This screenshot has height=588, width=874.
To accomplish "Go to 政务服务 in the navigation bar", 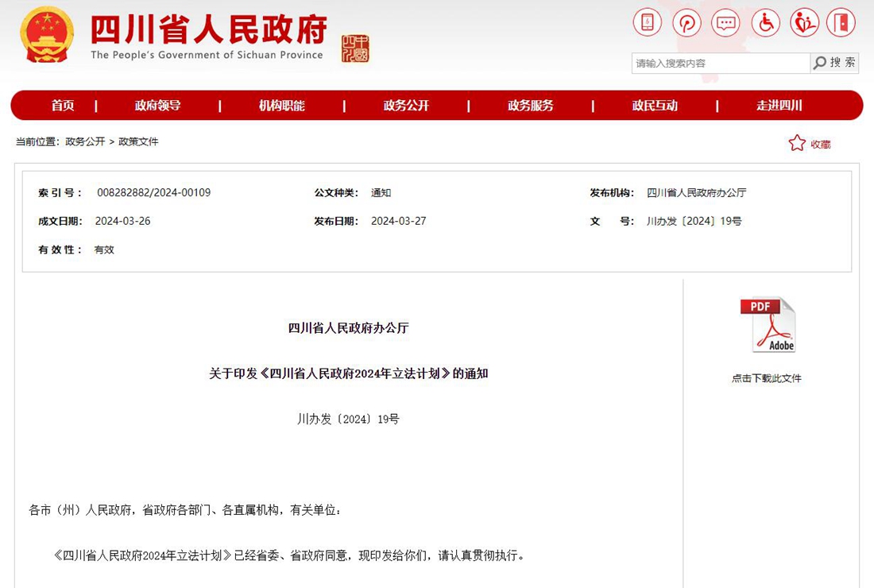I will click(x=530, y=106).
